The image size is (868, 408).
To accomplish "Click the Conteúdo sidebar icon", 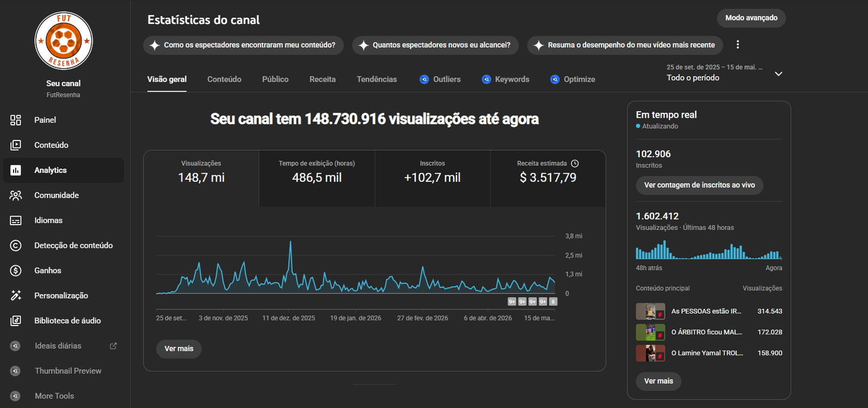I will (x=16, y=145).
